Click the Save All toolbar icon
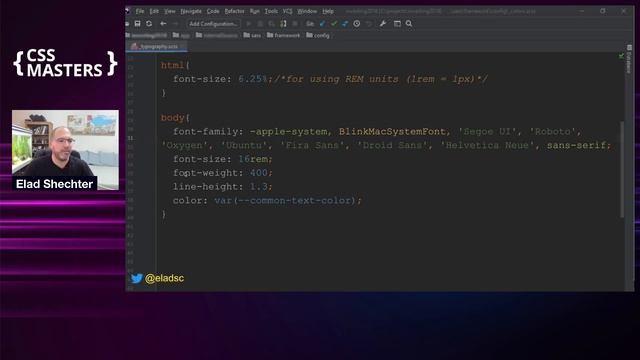Viewport: 640px width, 360px height. pos(138,24)
